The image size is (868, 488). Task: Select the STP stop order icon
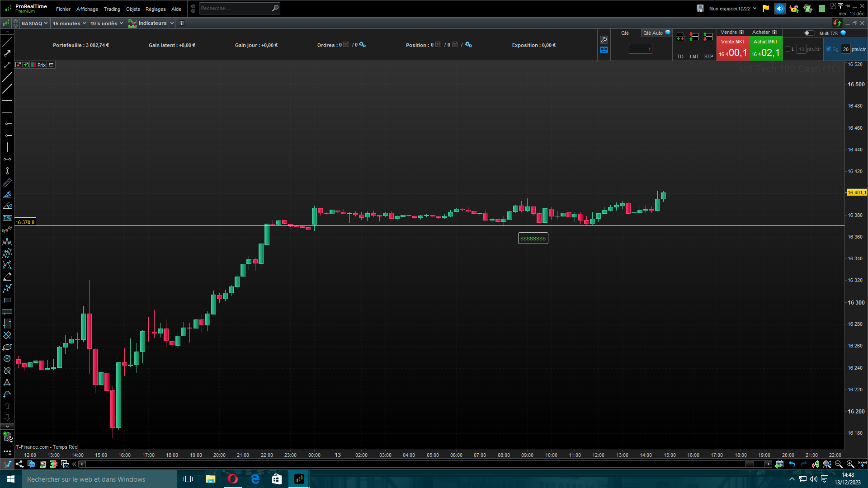pyautogui.click(x=708, y=37)
